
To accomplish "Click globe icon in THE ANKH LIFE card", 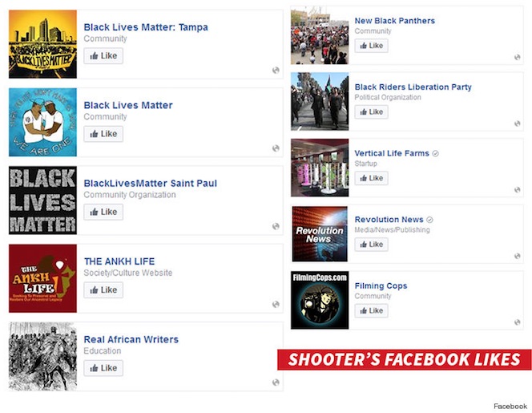I will (x=276, y=304).
